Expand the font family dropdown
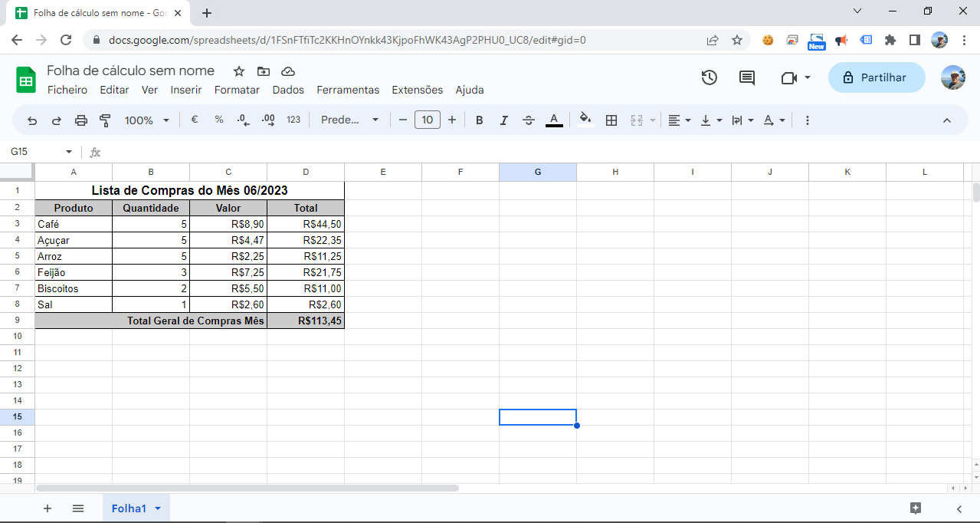This screenshot has width=980, height=523. [x=350, y=120]
